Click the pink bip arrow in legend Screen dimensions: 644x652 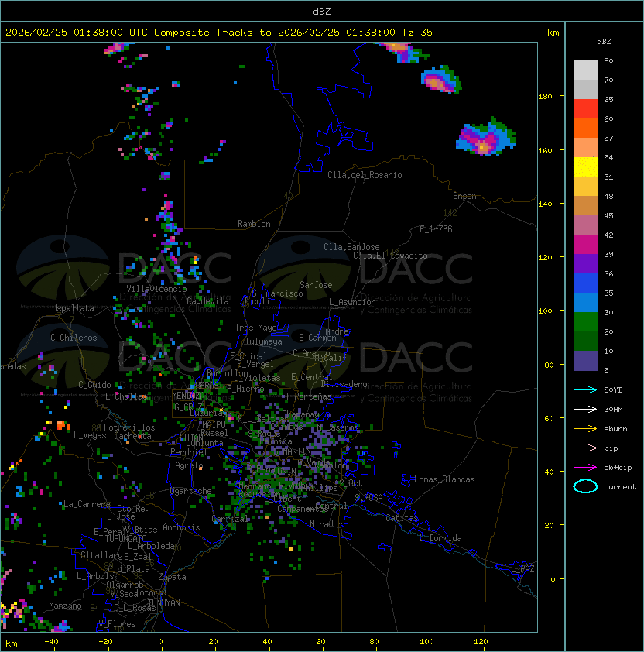click(x=585, y=448)
